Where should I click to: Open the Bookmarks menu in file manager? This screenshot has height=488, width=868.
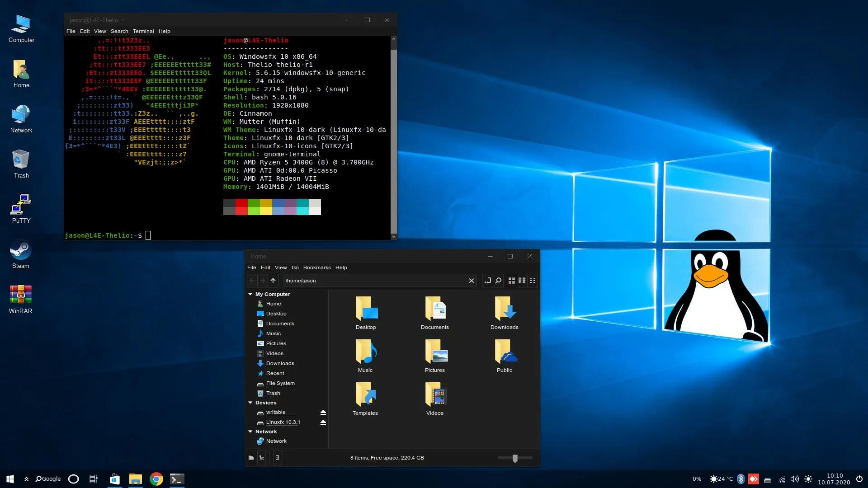click(316, 267)
